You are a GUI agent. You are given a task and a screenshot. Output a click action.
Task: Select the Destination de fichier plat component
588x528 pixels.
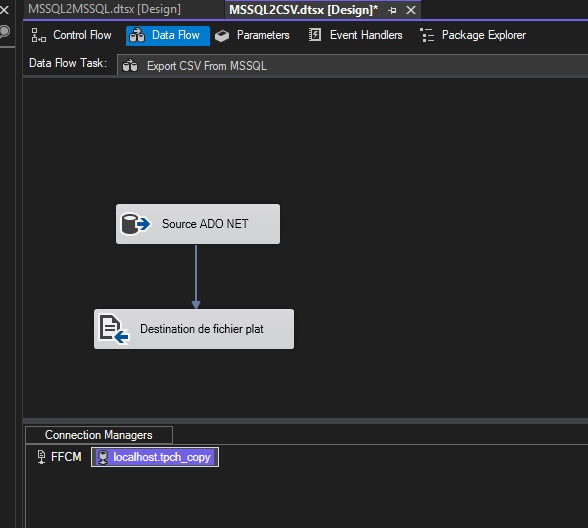pos(194,329)
